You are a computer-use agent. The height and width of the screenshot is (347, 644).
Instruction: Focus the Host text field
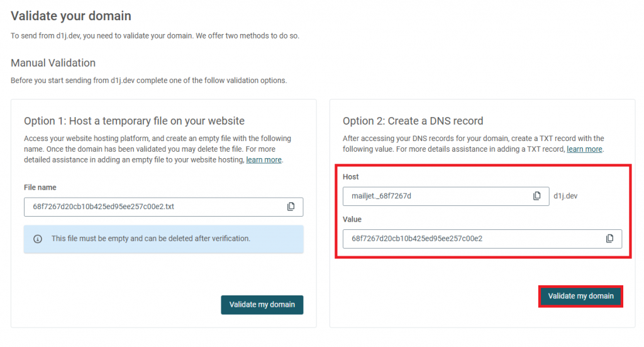tap(446, 196)
